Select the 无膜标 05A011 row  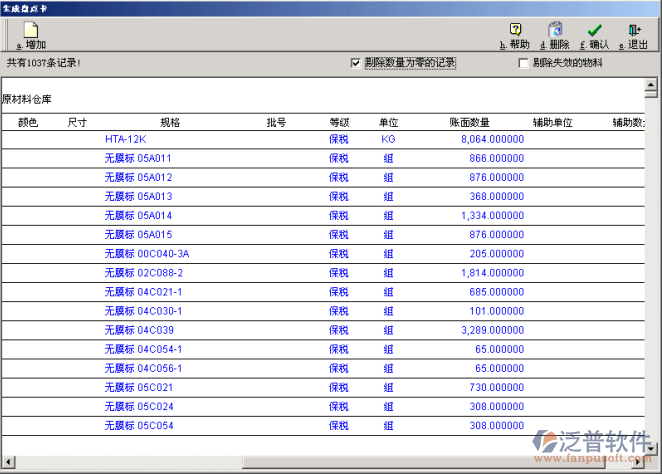(x=138, y=159)
